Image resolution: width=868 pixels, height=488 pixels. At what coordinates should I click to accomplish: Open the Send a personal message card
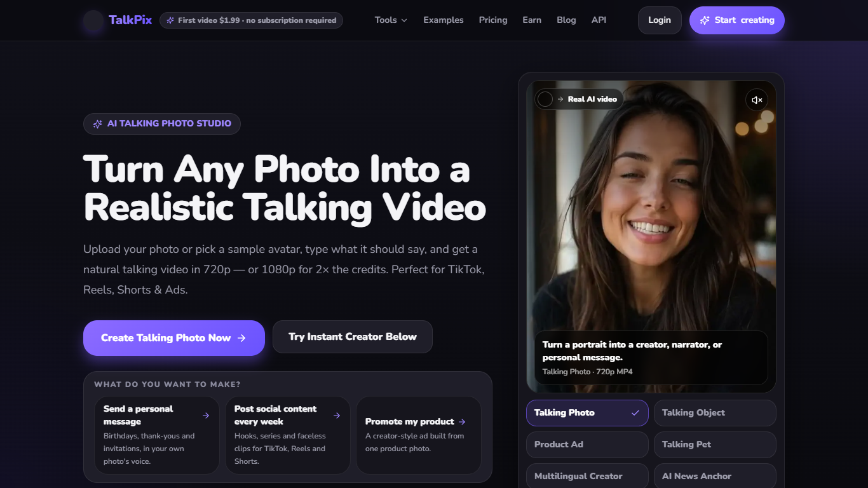pos(157,435)
